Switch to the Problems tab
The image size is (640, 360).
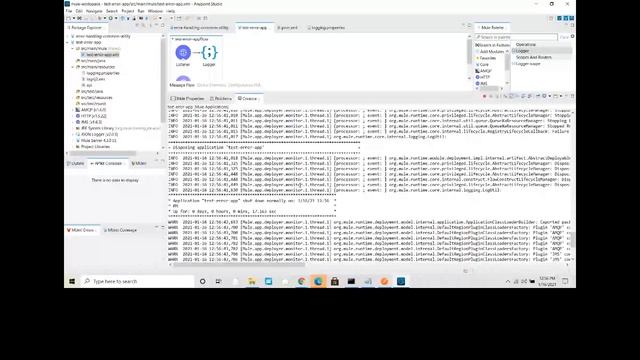click(x=221, y=98)
